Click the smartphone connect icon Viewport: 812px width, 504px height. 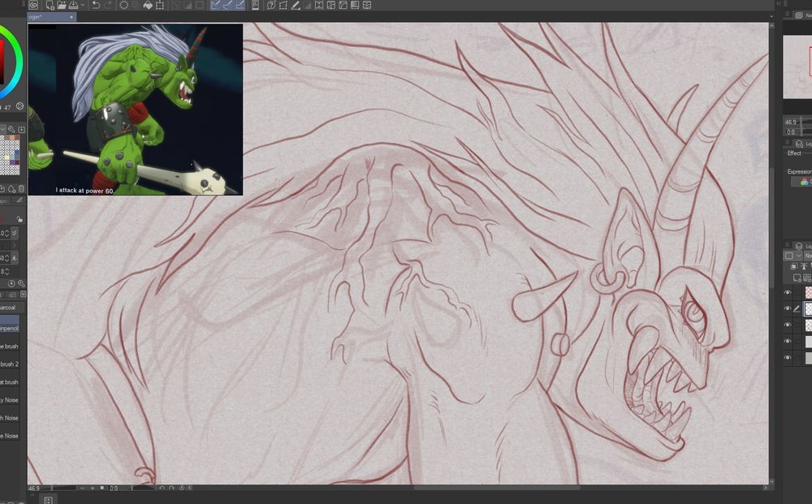pos(255,5)
